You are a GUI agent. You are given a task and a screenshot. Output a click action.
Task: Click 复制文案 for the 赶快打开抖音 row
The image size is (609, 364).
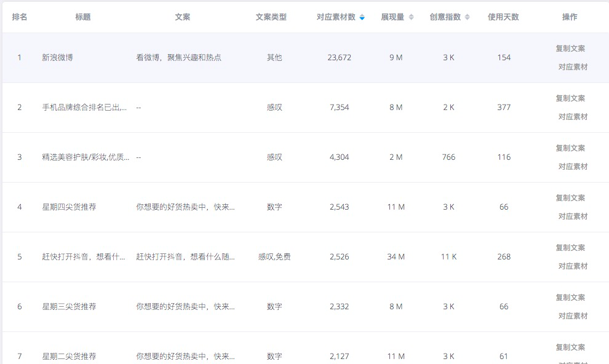click(570, 248)
